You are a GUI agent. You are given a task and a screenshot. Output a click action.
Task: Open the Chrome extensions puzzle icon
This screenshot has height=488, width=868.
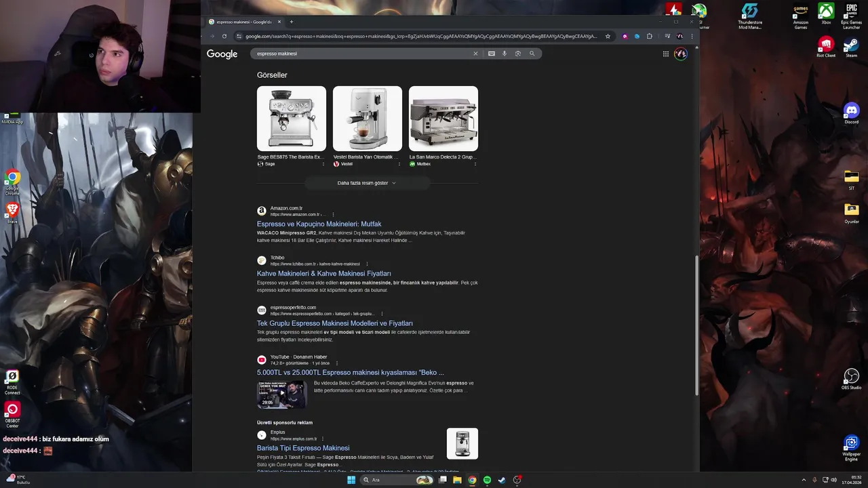(649, 36)
